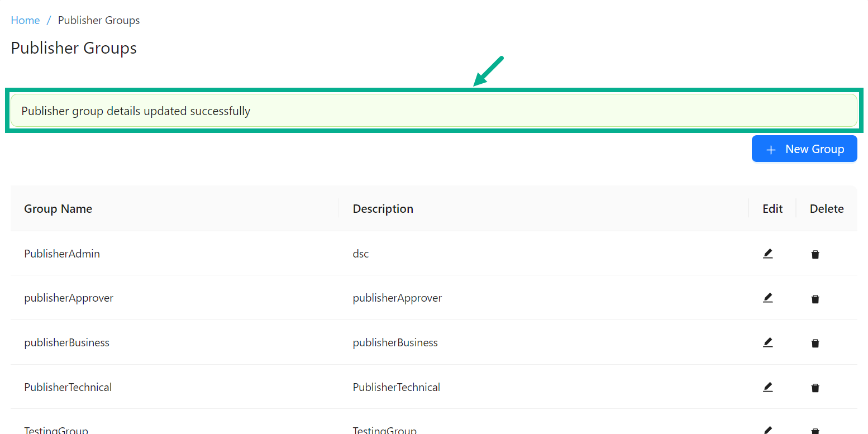Viewport: 868px width, 434px height.
Task: Edit the TestingGroup group
Action: [768, 430]
